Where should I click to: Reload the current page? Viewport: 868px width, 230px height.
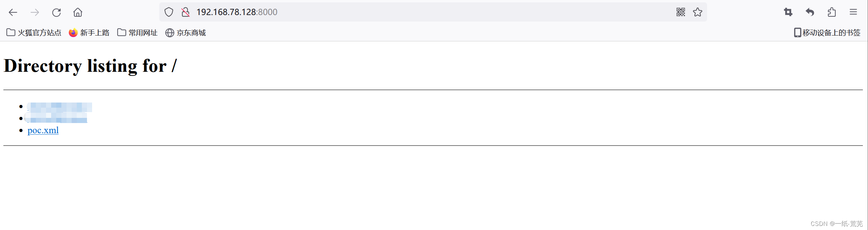[x=56, y=13]
